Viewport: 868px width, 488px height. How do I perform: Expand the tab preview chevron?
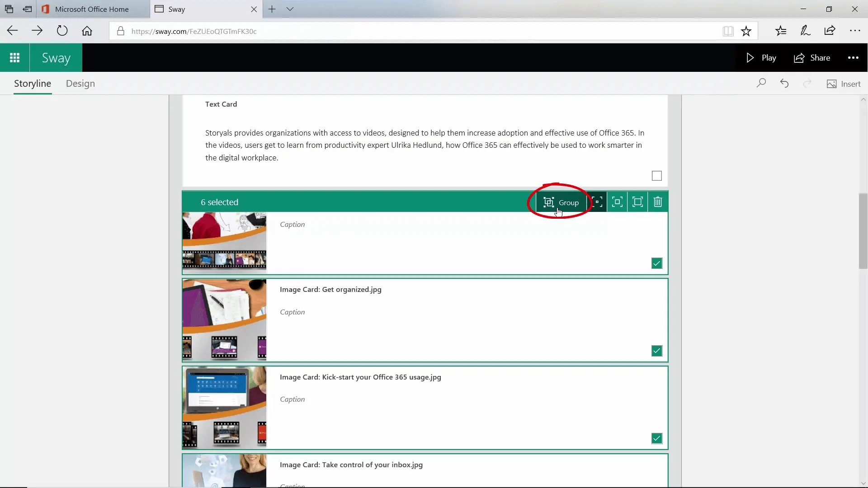[x=290, y=9]
